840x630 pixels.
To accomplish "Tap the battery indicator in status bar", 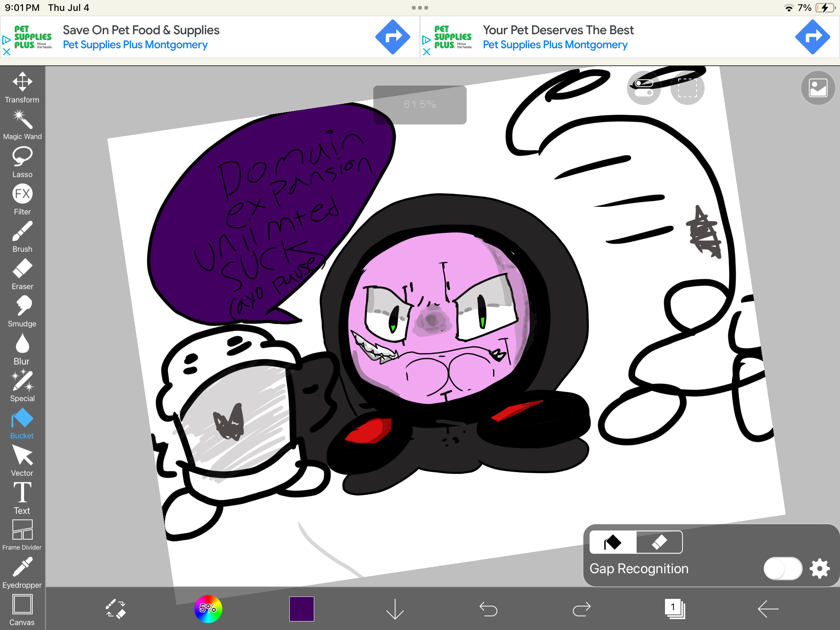I will 825,8.
